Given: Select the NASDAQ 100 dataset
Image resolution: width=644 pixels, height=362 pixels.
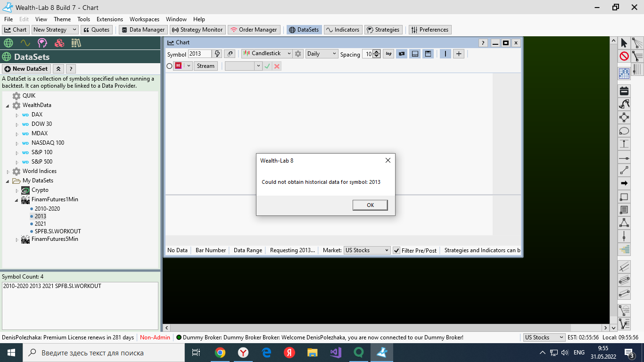Looking at the screenshot, I should pos(48,143).
